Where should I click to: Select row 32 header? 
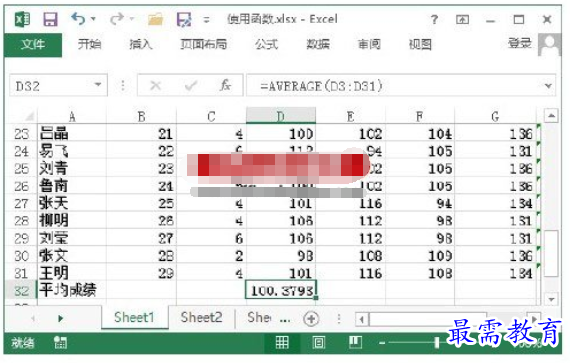coord(21,290)
